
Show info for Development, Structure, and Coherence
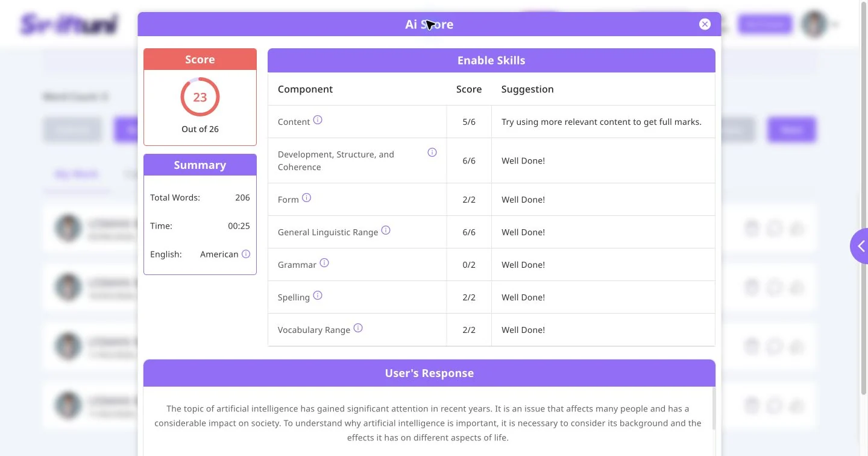432,153
